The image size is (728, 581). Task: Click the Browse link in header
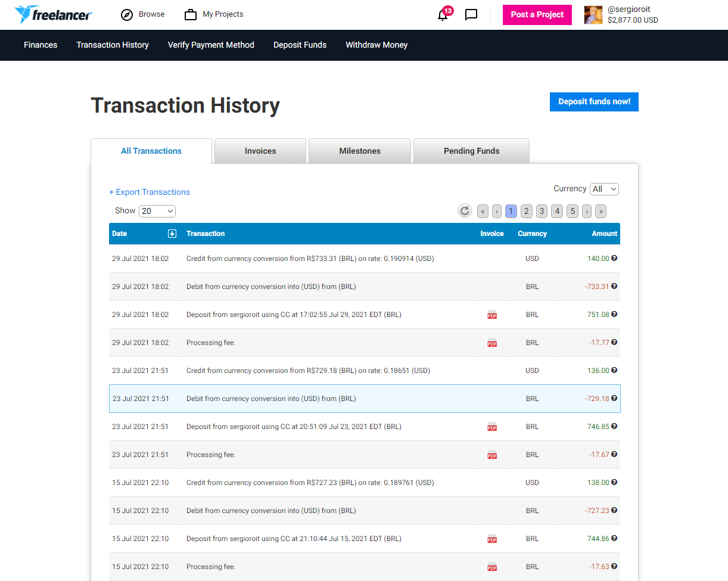pos(151,14)
